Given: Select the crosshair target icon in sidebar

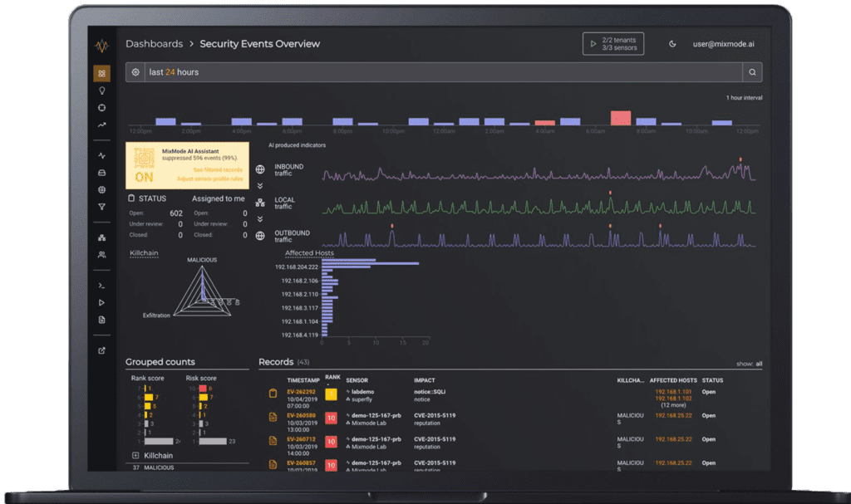Looking at the screenshot, I should click(x=101, y=107).
